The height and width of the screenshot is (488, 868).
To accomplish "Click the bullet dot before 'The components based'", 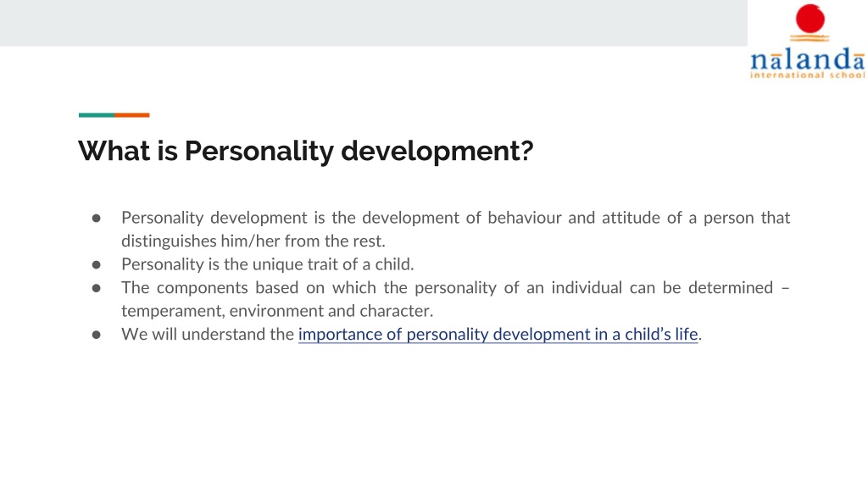I will click(x=97, y=288).
